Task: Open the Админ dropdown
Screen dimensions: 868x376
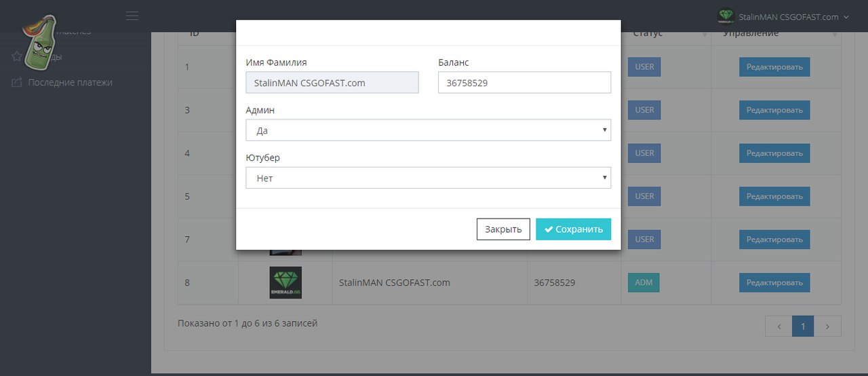Action: (x=428, y=130)
